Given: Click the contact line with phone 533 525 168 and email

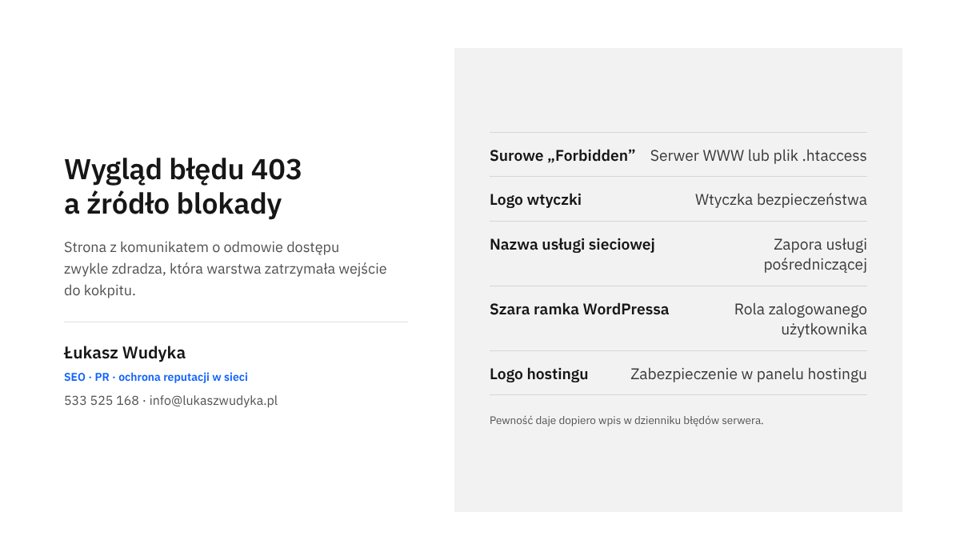Looking at the screenshot, I should coord(170,401).
